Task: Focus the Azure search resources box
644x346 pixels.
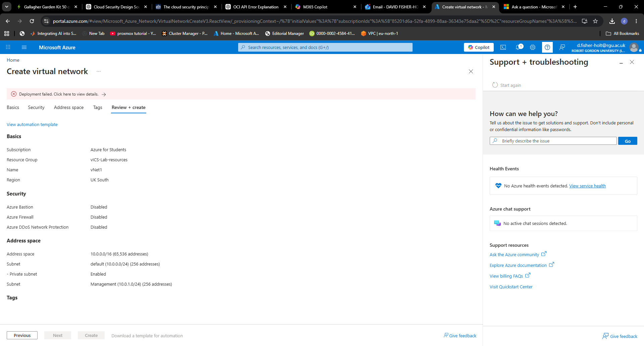Action: tap(325, 47)
